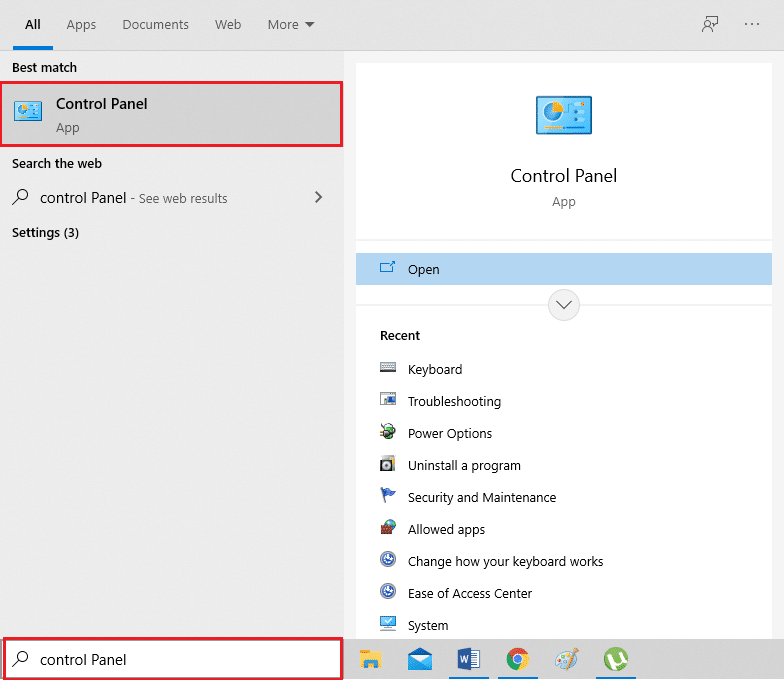Viewport: 784px width, 680px height.
Task: Select the Web search tab
Action: [x=228, y=24]
